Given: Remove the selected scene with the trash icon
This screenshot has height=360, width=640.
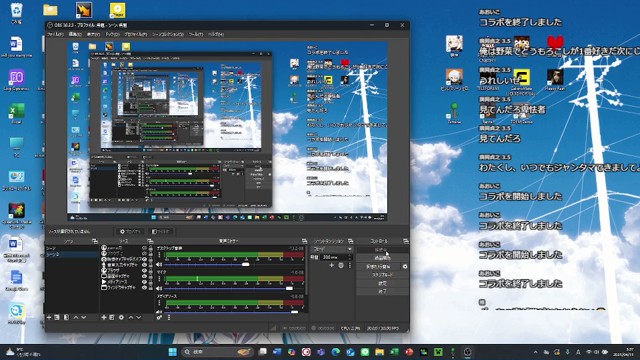Looking at the screenshot, I should point(57,317).
